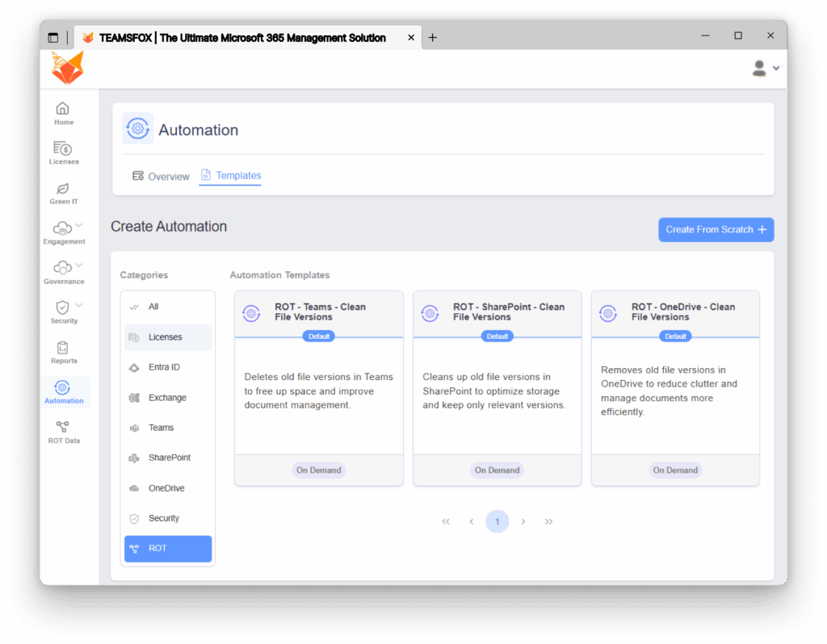Switch to the Templates tab
Image resolution: width=827 pixels, height=644 pixels.
tap(230, 175)
